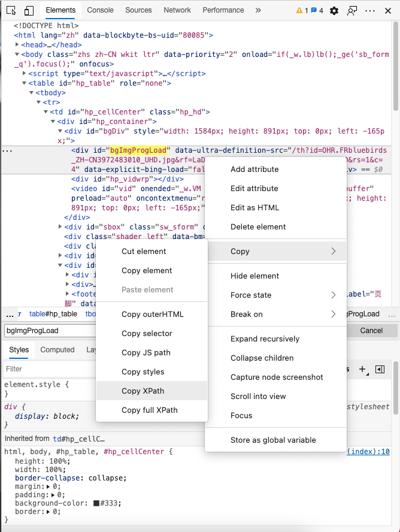The width and height of the screenshot is (400, 532).
Task: Expand the div sbox node
Action: point(60,226)
